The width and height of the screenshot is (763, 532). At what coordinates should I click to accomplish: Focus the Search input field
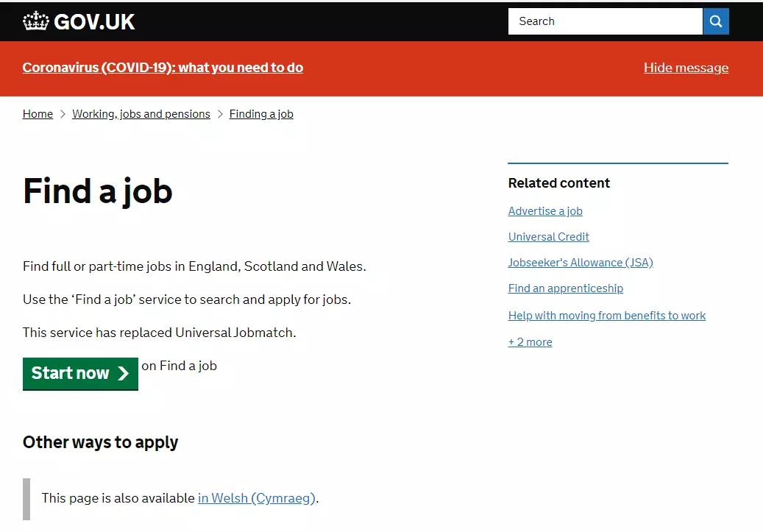tap(606, 21)
